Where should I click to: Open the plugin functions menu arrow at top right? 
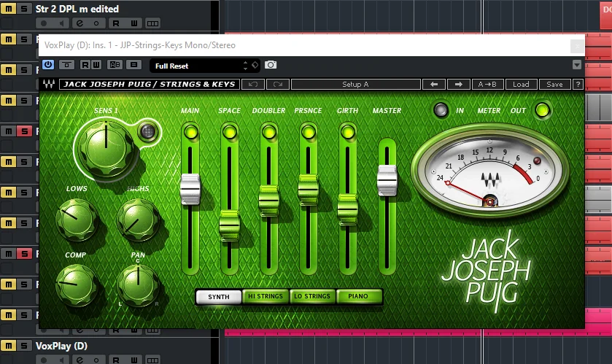pos(577,65)
